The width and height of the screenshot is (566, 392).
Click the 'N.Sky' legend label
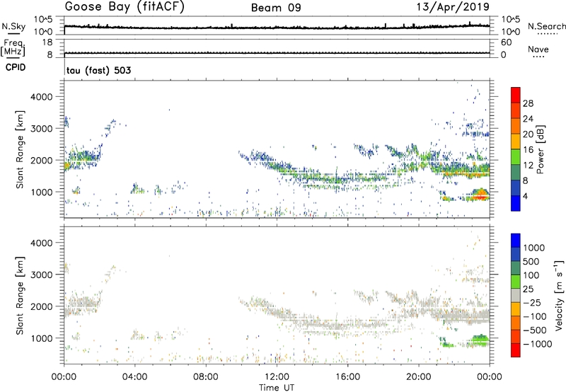click(13, 26)
